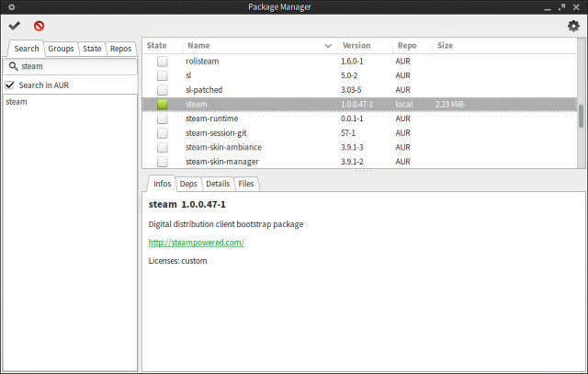Click version 3.9.1-2 cell

(x=352, y=162)
